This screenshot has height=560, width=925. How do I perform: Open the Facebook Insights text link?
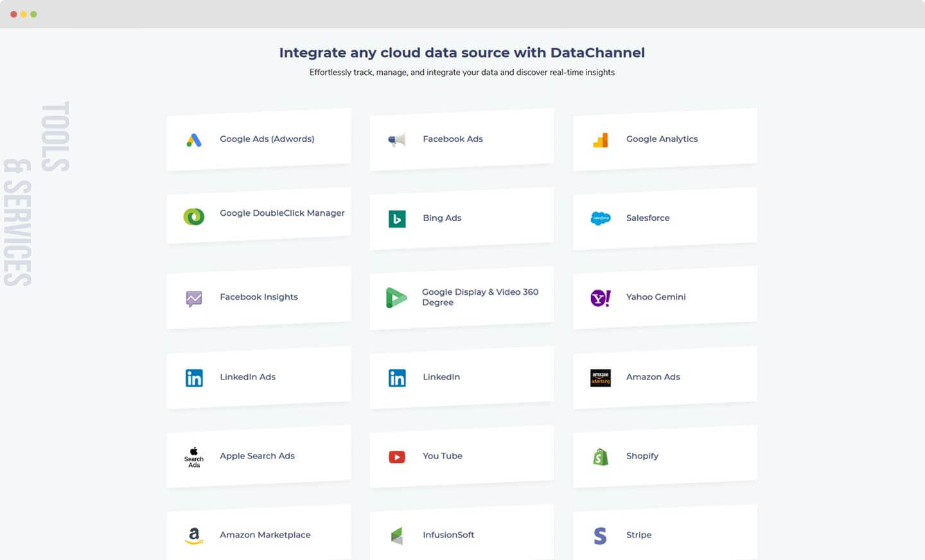[259, 297]
